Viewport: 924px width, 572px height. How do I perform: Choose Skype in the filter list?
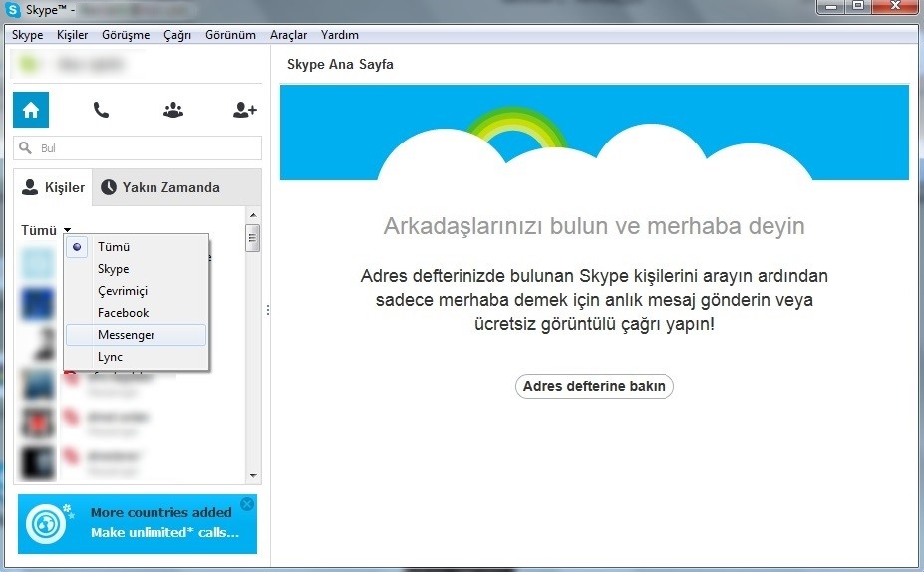[x=136, y=269]
